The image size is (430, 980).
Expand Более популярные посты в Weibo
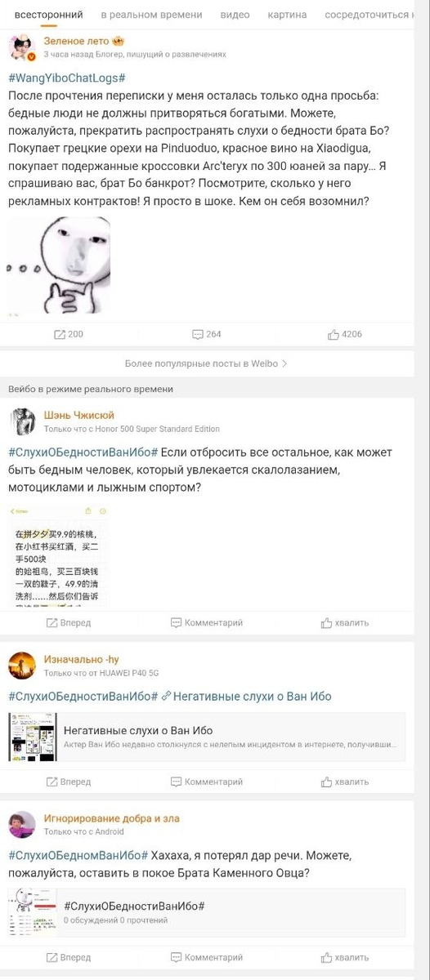pyautogui.click(x=206, y=363)
